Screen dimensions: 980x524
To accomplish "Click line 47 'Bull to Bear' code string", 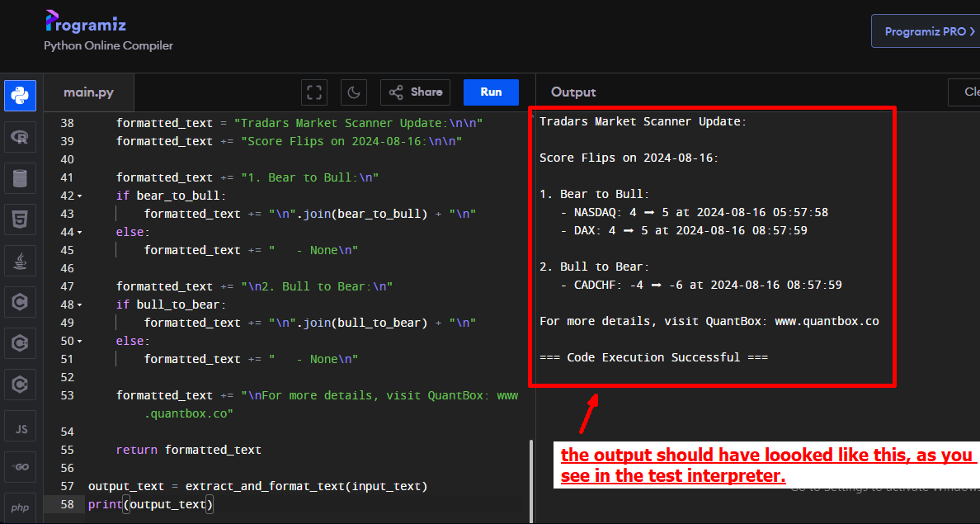I will click(x=317, y=286).
